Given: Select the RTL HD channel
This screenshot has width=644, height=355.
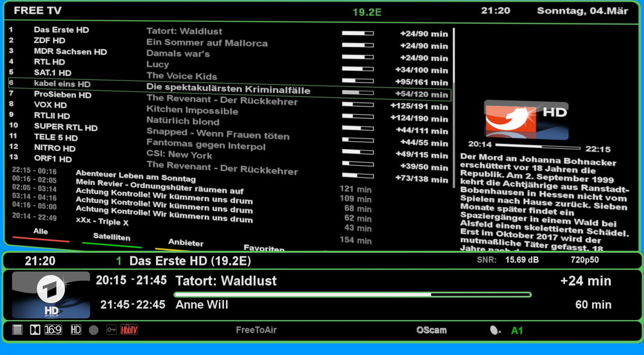Looking at the screenshot, I should coord(49,62).
